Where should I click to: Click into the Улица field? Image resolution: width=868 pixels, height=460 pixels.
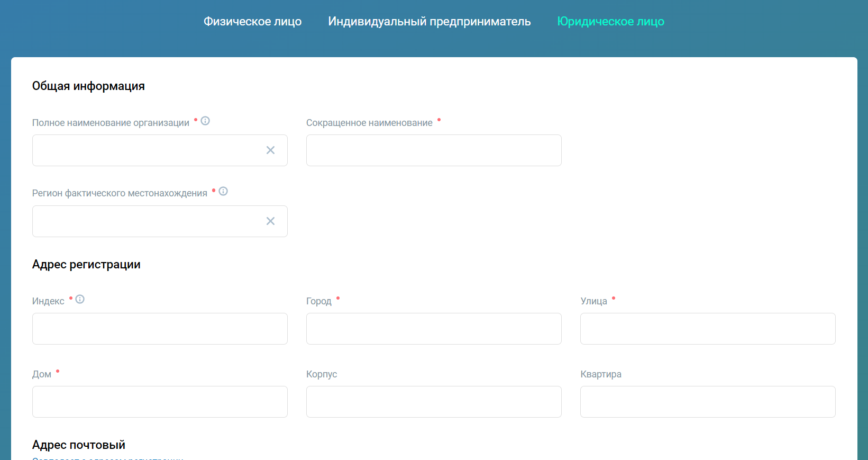[x=708, y=329]
